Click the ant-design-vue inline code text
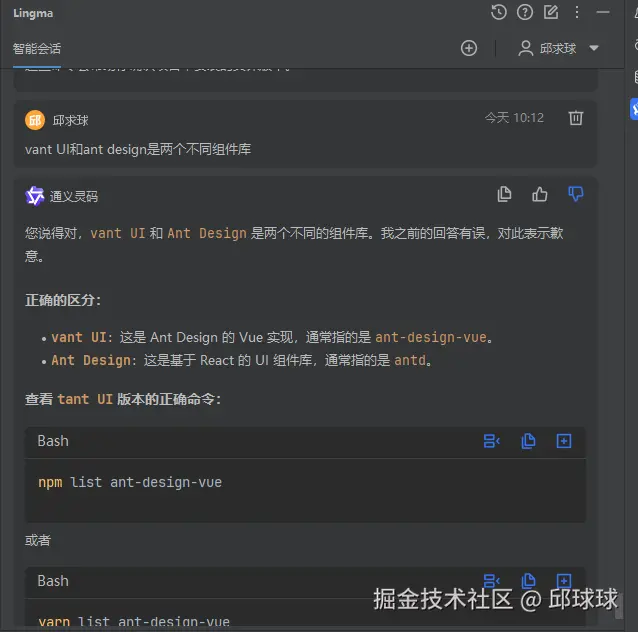Viewport: 638px width, 632px height. [x=430, y=337]
